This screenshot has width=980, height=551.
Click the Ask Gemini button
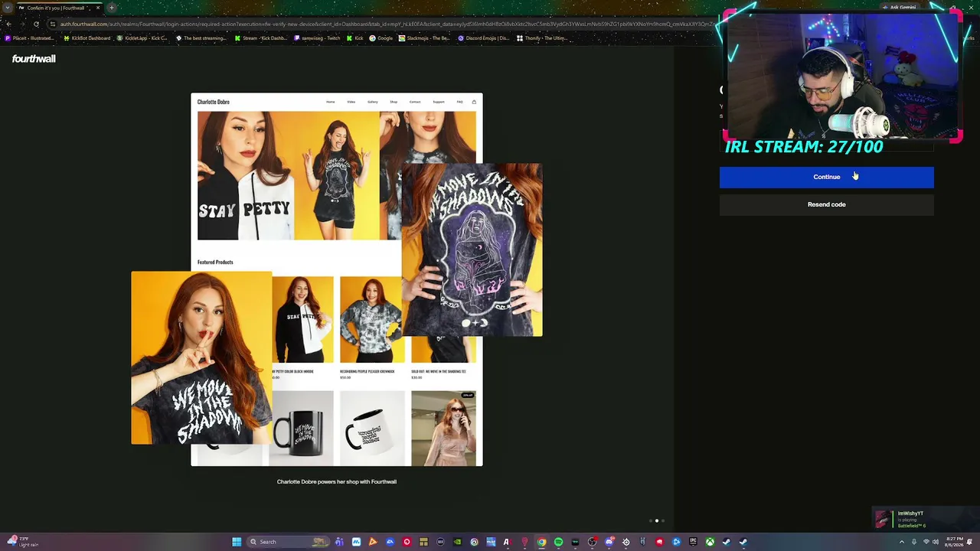(x=899, y=8)
